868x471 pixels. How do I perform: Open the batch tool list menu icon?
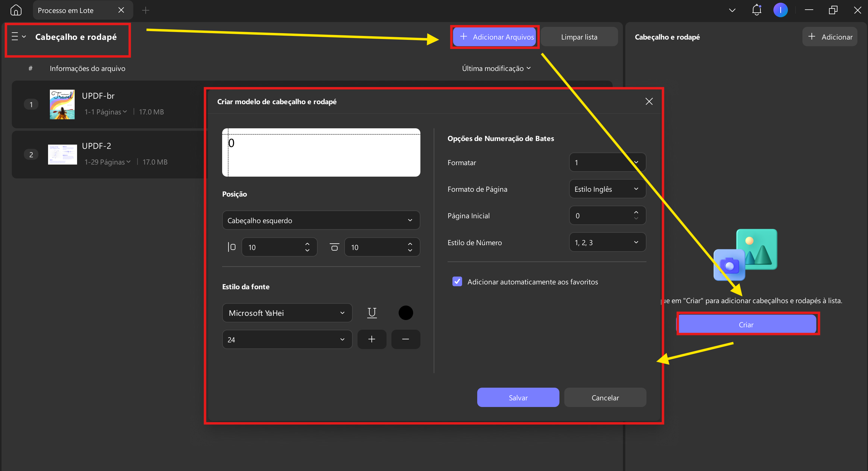click(18, 36)
